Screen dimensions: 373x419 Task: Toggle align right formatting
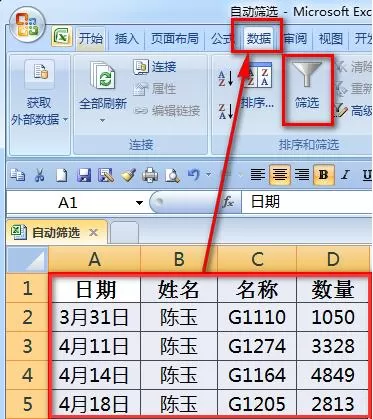coord(301,174)
